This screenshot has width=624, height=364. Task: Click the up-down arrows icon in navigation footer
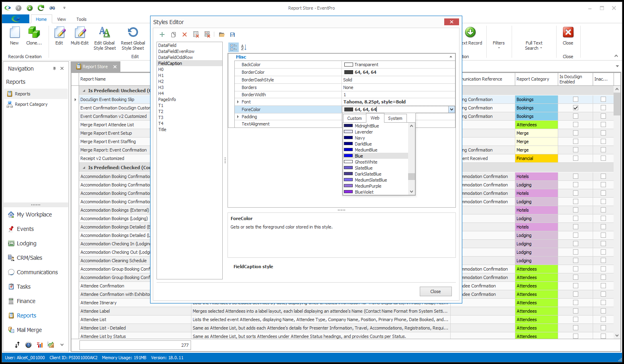click(17, 345)
